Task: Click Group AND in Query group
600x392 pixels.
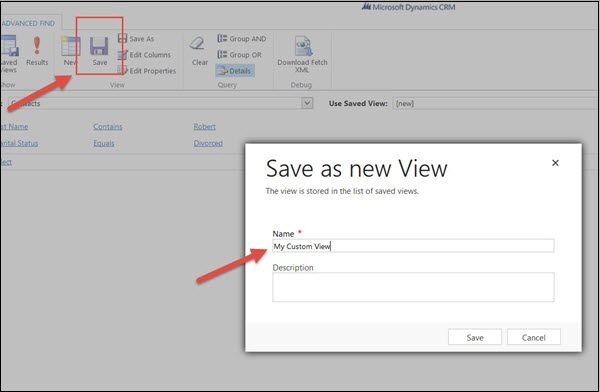Action: (242, 39)
